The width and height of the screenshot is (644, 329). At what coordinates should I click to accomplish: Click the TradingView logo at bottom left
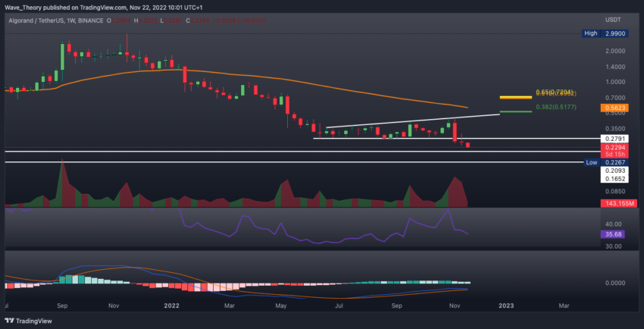29,321
